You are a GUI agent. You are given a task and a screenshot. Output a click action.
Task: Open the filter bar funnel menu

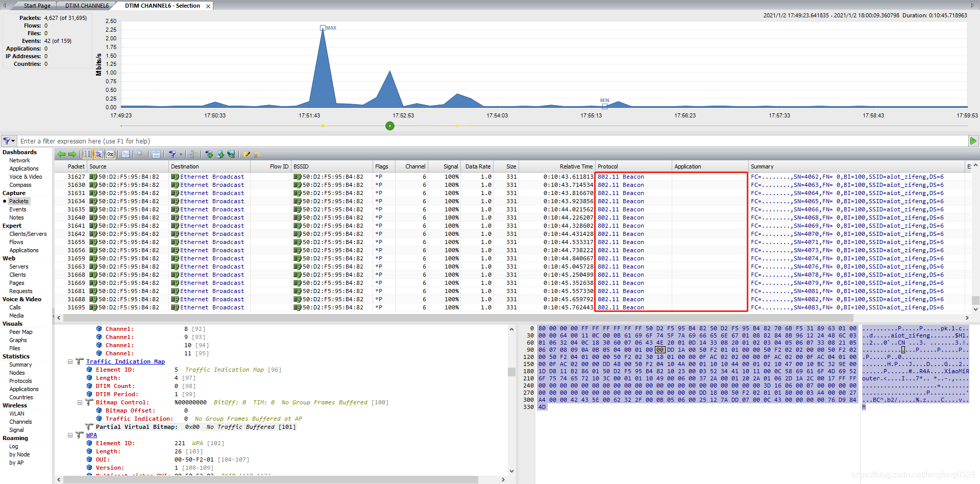9,141
